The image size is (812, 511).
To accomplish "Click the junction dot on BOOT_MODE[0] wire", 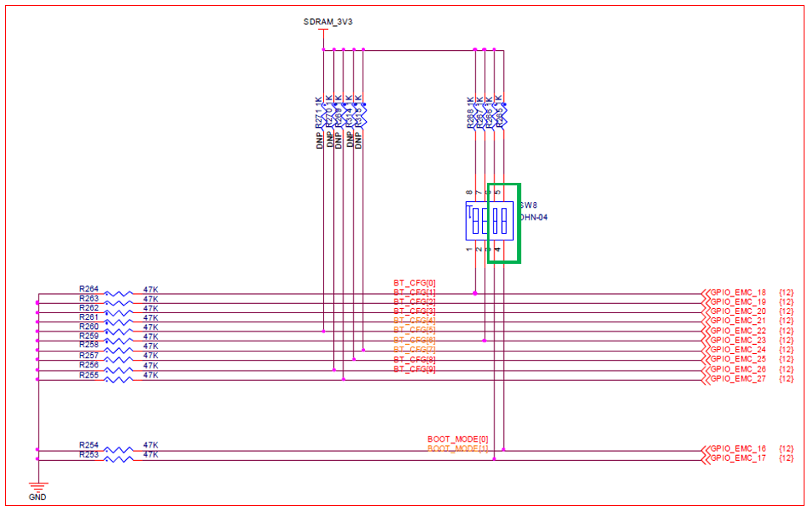I will pyautogui.click(x=504, y=450).
